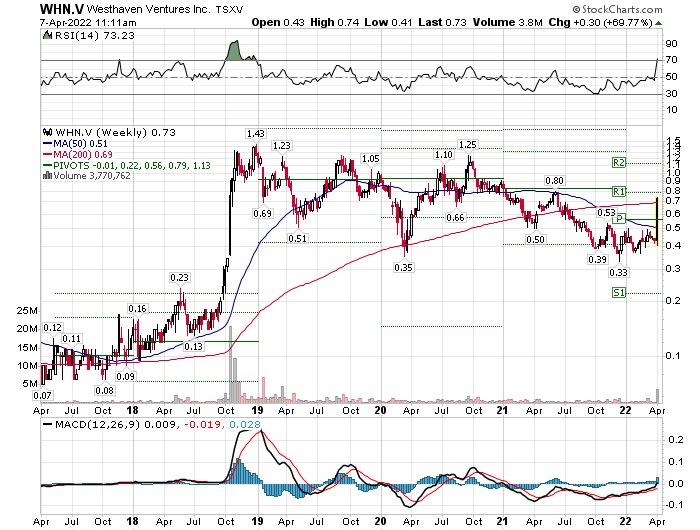Click the blue MA(50) legend line marker

(47, 144)
